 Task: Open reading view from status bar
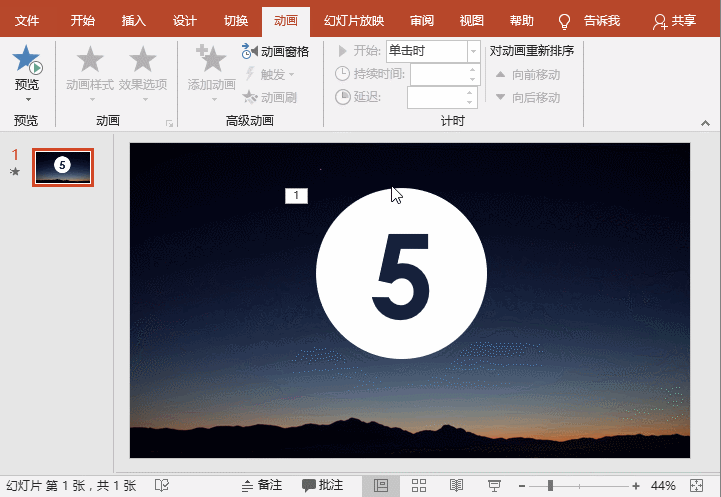(456, 485)
